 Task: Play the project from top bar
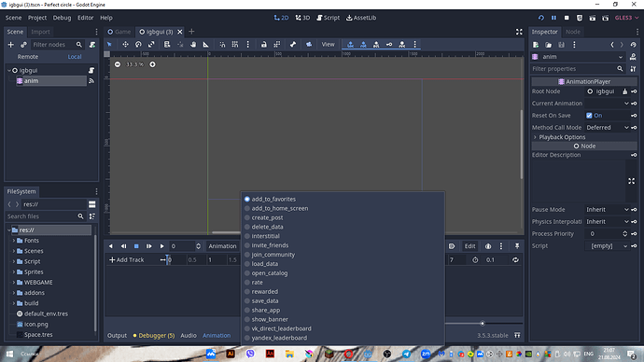coord(541,18)
